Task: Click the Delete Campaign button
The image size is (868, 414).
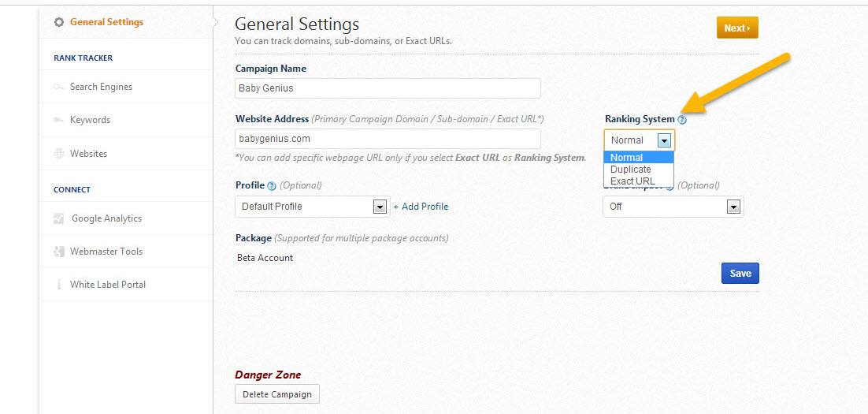Action: 277,394
